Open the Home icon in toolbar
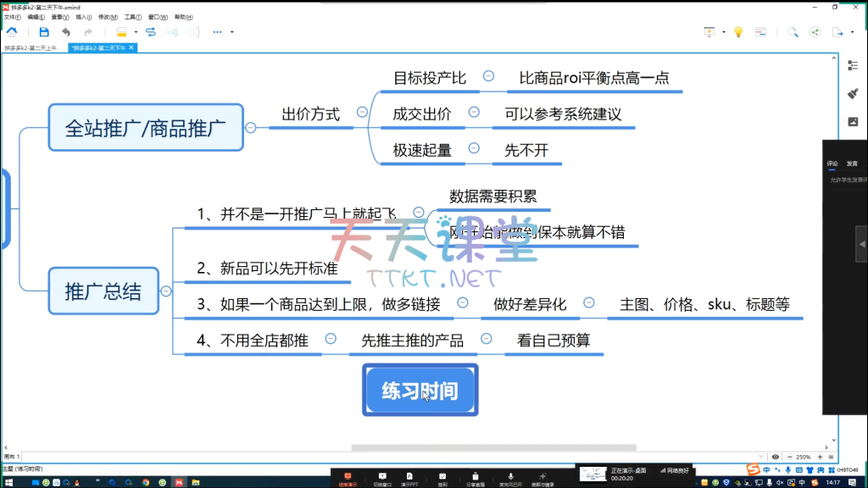This screenshot has width=868, height=488. click(12, 32)
